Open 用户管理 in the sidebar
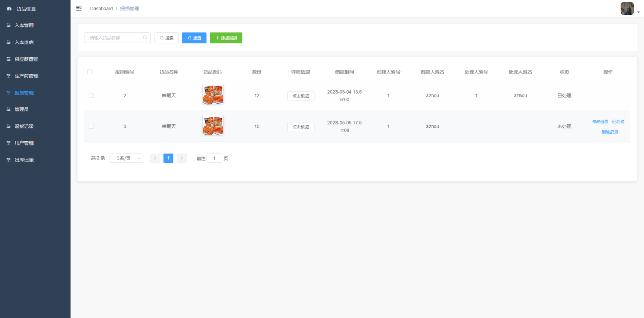This screenshot has height=318, width=644. [x=24, y=143]
